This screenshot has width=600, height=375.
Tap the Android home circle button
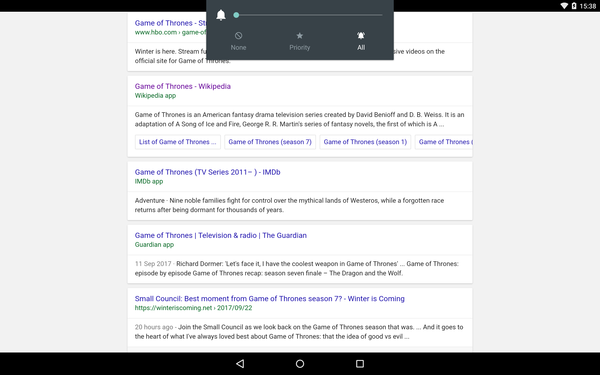point(300,364)
